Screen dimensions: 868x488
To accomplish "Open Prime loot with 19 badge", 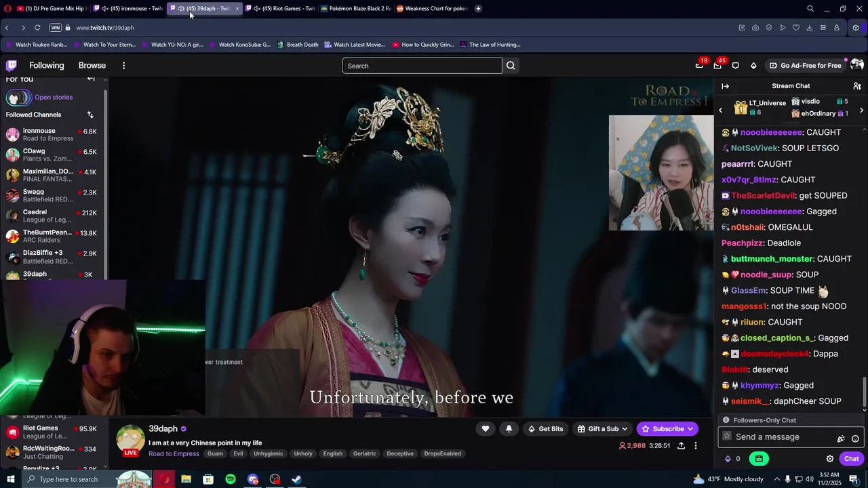I will [699, 66].
